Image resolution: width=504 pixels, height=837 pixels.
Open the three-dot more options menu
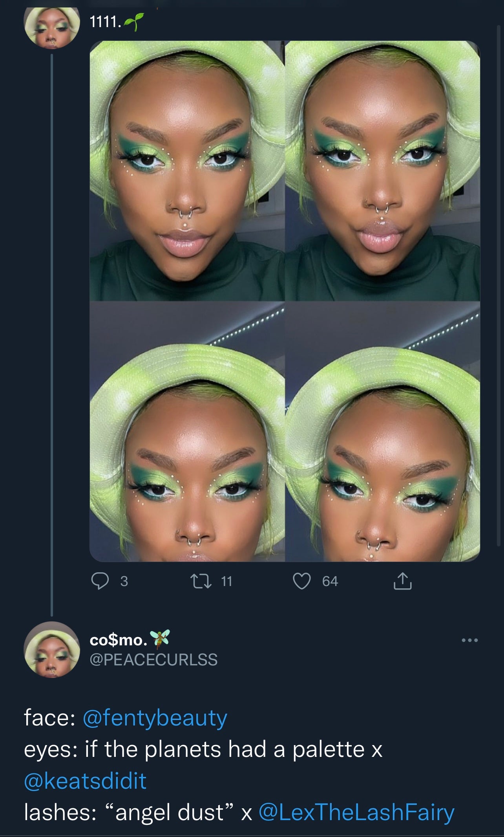[x=470, y=641]
